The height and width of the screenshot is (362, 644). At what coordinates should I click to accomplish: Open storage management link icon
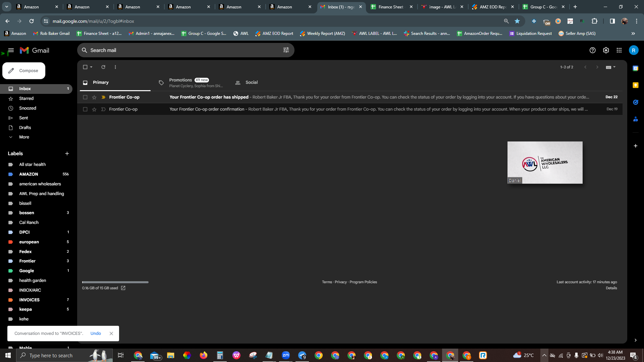click(123, 288)
